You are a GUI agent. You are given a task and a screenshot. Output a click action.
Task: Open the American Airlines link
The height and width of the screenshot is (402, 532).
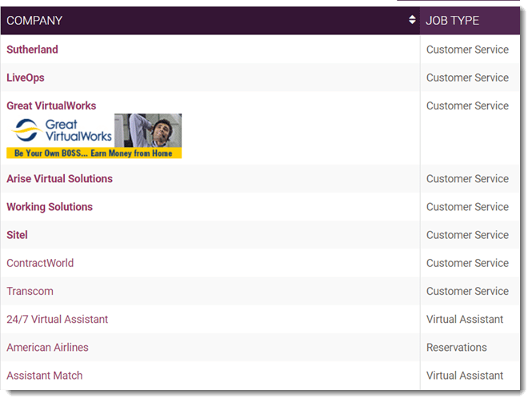coord(47,348)
